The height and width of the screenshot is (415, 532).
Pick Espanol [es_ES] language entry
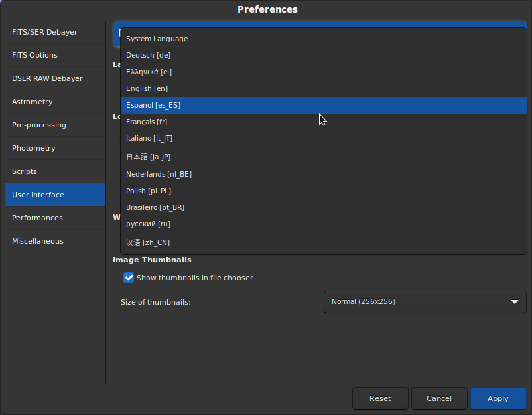click(x=153, y=105)
